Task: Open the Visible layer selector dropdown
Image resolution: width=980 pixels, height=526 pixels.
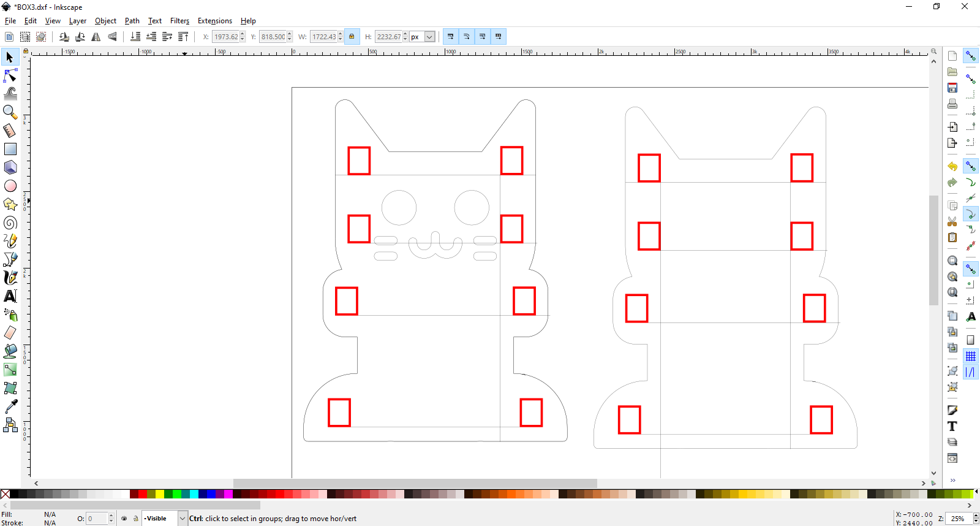Action: 182,519
